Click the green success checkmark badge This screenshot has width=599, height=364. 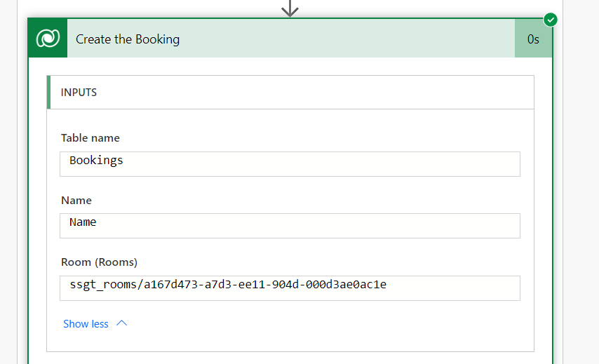551,20
